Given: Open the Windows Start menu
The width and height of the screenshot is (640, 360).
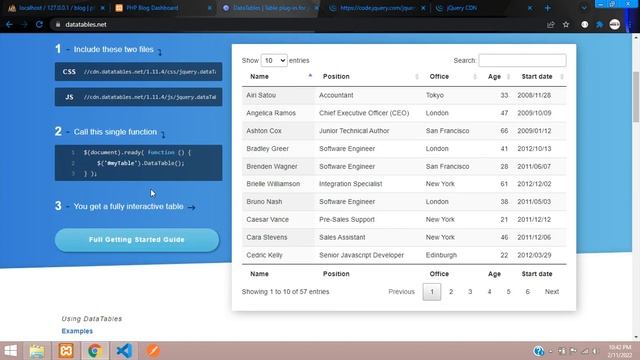Looking at the screenshot, I should (11, 351).
